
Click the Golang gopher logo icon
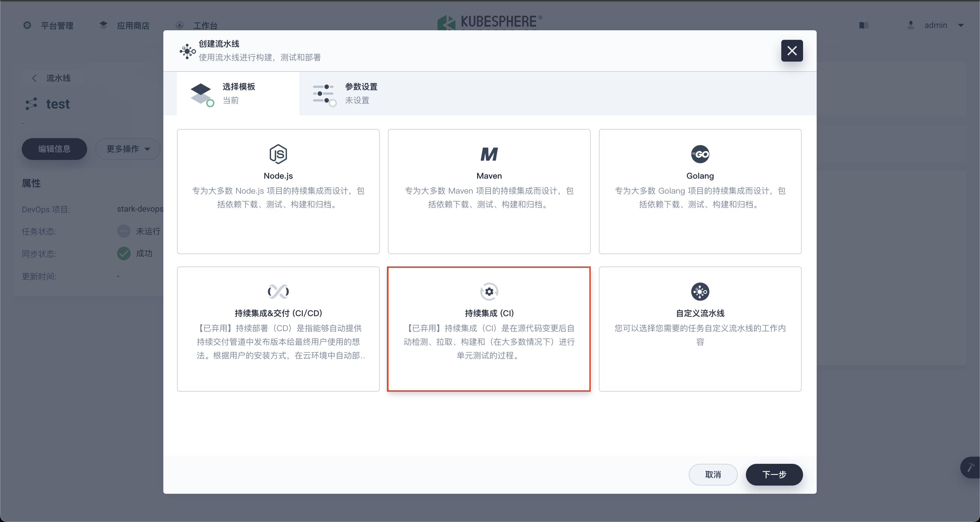click(x=700, y=154)
